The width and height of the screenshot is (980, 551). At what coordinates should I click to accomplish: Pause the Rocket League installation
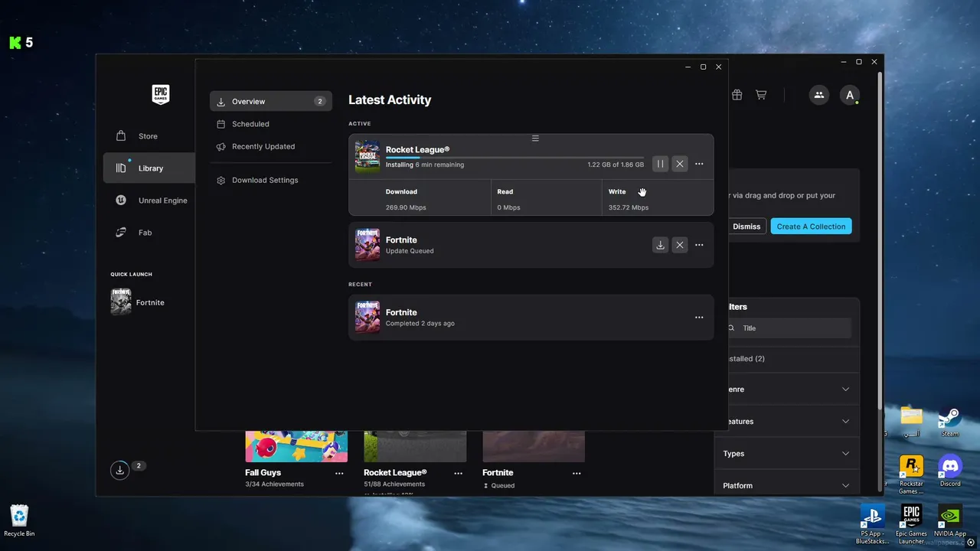point(660,164)
